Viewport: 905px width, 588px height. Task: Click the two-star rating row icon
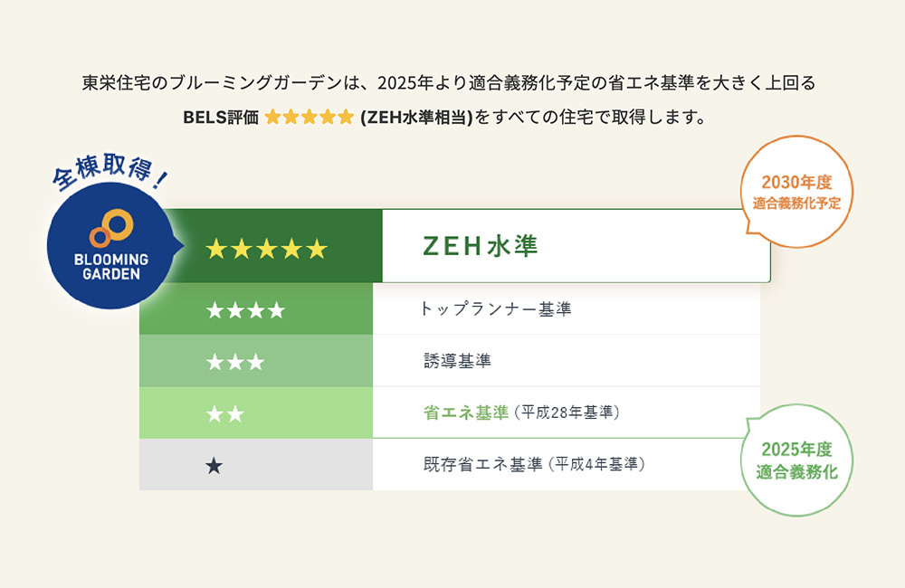pos(225,414)
